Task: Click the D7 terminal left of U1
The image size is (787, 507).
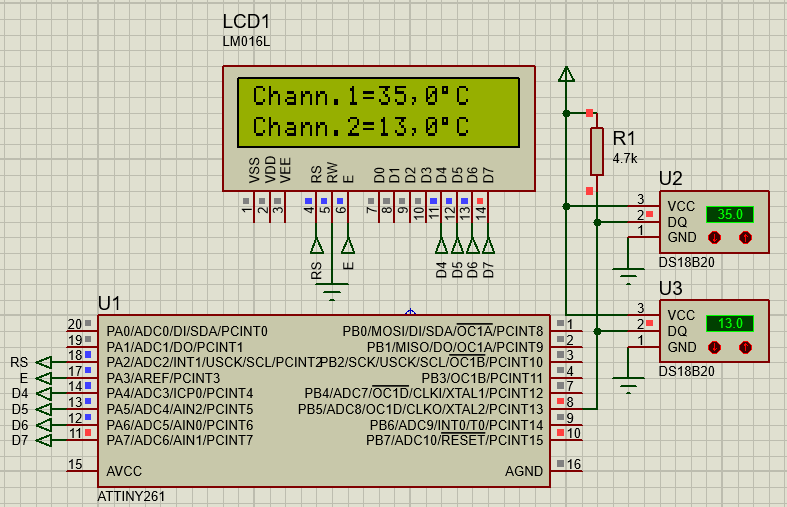Action: 43,440
